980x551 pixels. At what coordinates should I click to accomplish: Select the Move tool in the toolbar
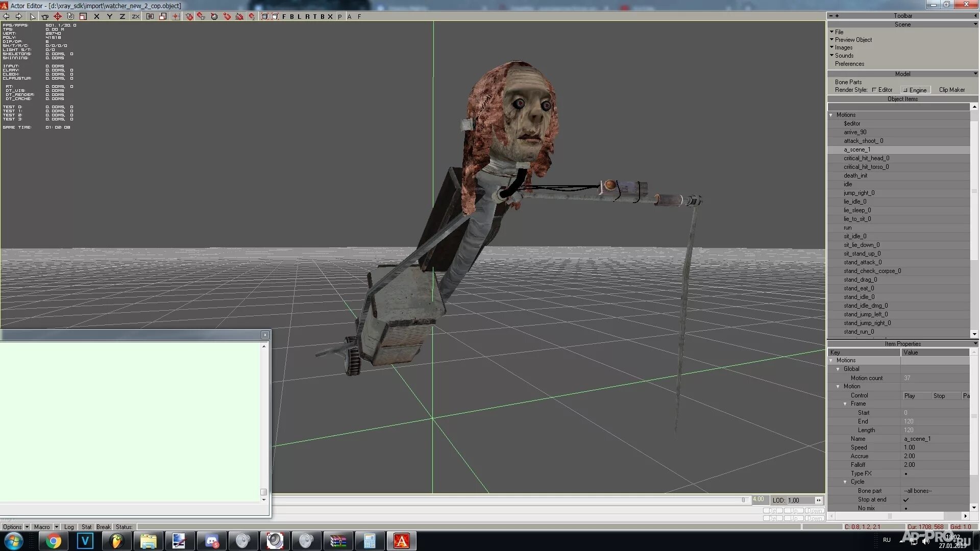point(58,16)
